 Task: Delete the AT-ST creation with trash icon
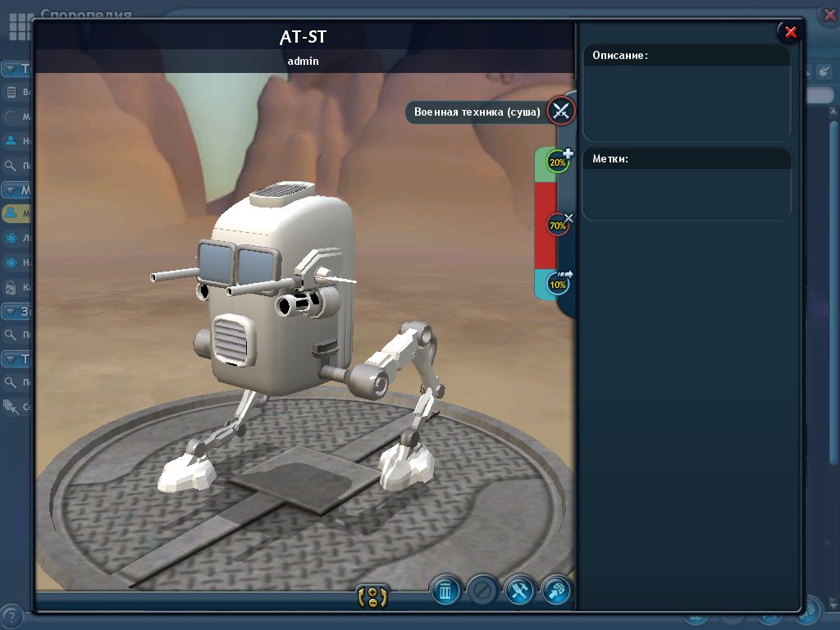[445, 591]
